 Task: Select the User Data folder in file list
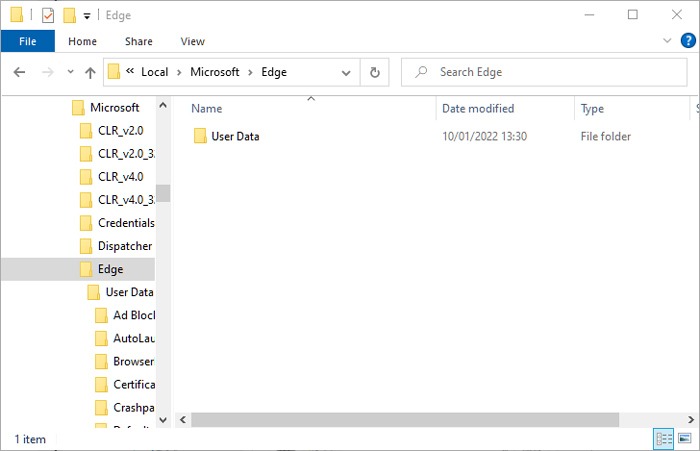point(235,136)
